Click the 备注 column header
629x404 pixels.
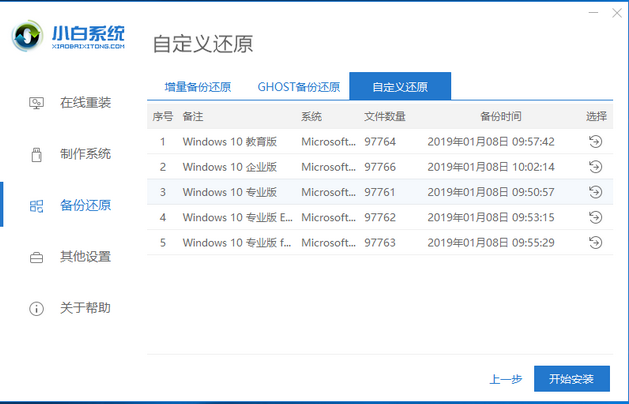193,117
